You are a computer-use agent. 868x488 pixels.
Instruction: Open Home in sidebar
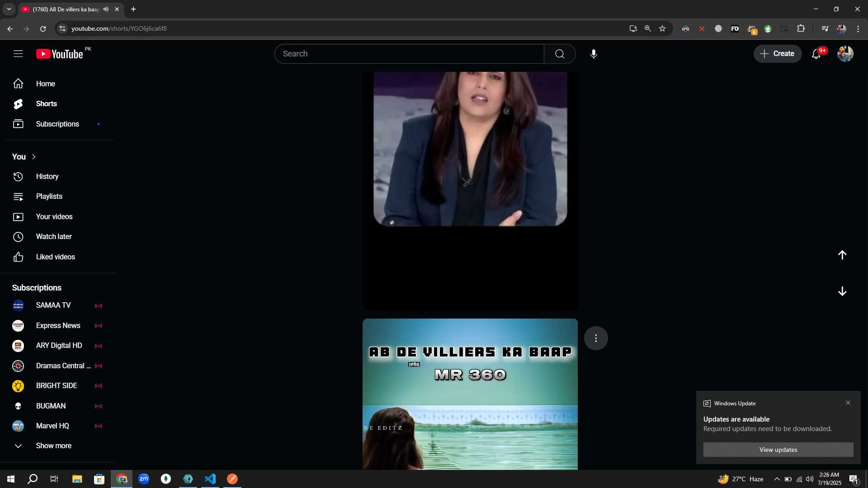[58, 84]
